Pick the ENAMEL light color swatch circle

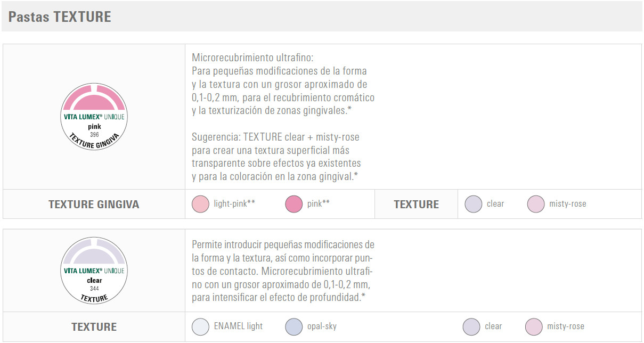[200, 326]
